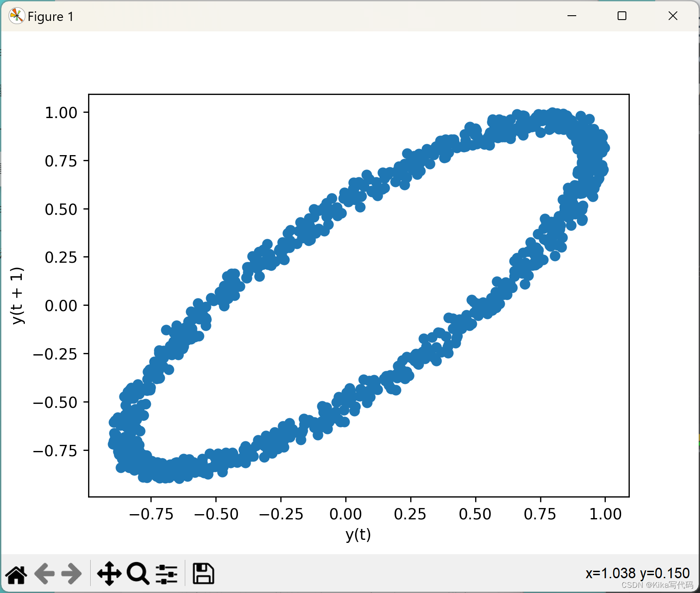Click the −0.75 tick label on the x-axis
The image size is (700, 593).
pos(151,514)
